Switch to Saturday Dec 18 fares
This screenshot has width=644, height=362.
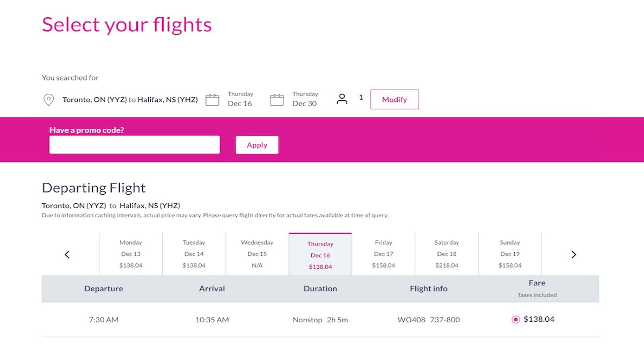[447, 254]
